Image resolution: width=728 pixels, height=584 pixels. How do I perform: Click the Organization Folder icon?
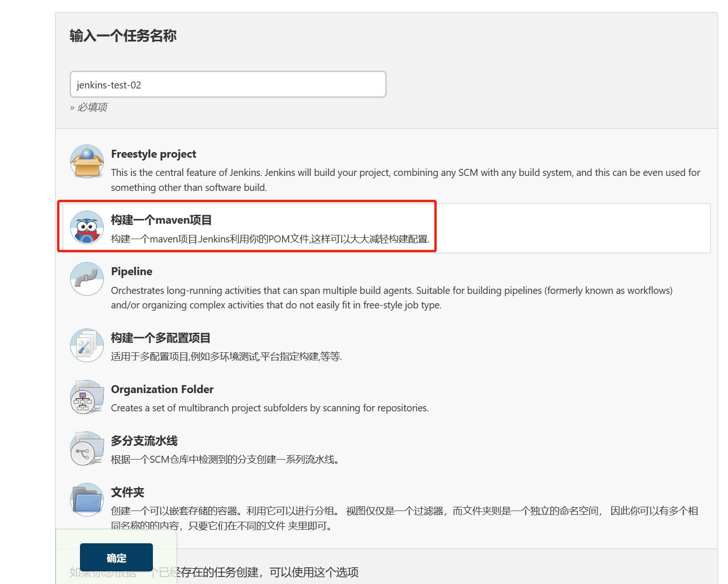tap(87, 397)
